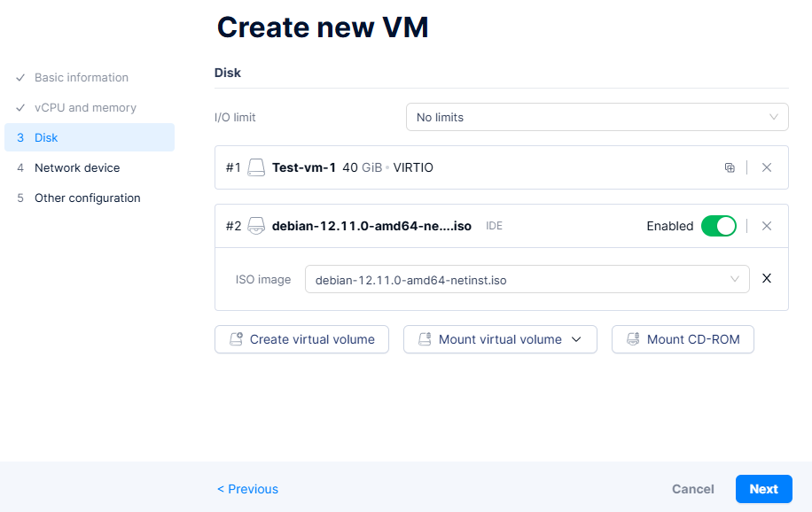Go back using the Previous link
The width and height of the screenshot is (812, 512).
[248, 489]
